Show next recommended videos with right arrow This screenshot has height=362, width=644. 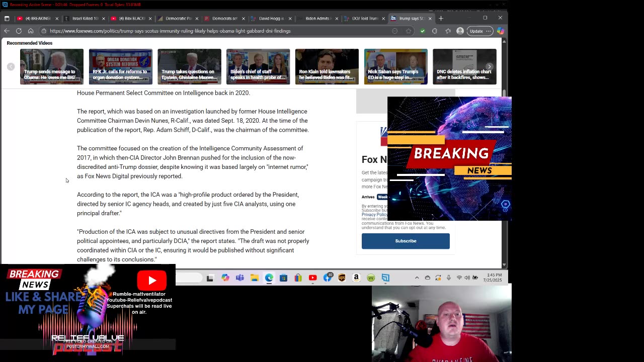click(489, 66)
